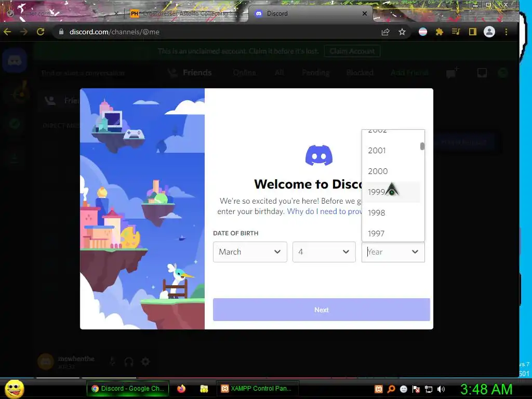The width and height of the screenshot is (532, 399).
Task: Open the share page icon
Action: pos(385,32)
